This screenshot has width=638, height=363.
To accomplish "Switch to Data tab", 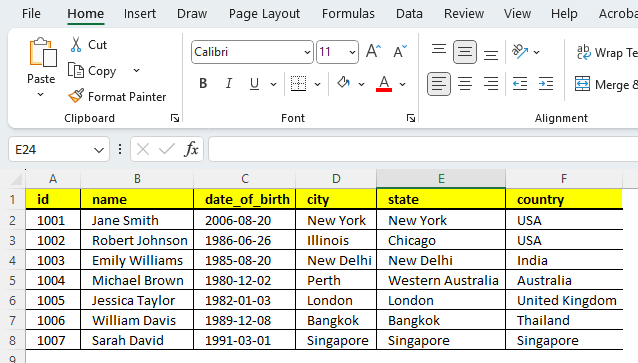I will pos(409,14).
